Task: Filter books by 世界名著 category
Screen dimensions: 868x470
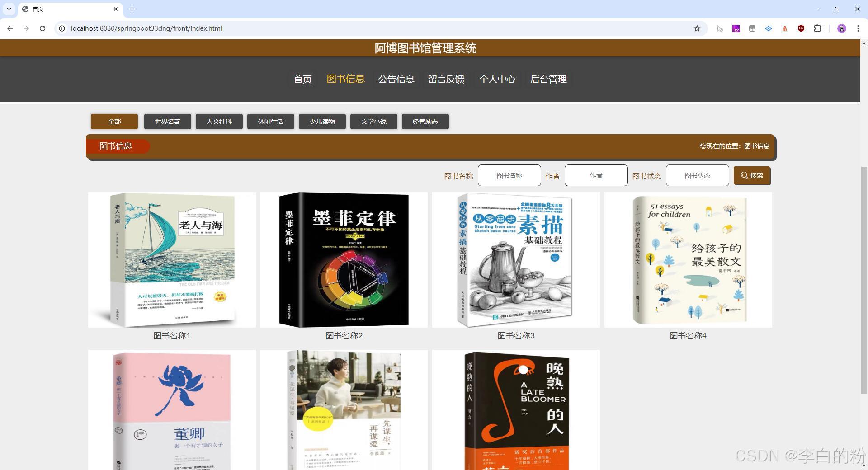Action: pos(168,122)
